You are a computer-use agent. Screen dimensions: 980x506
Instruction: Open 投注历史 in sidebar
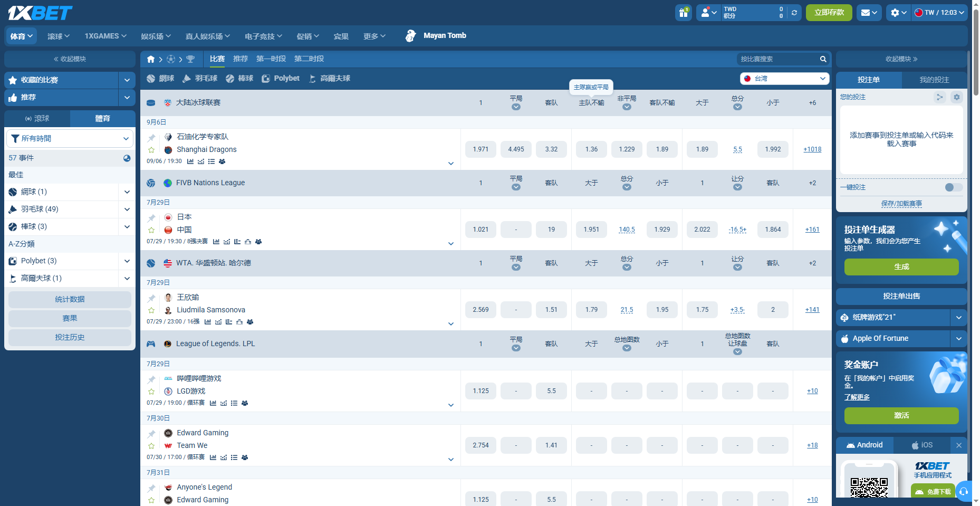70,338
